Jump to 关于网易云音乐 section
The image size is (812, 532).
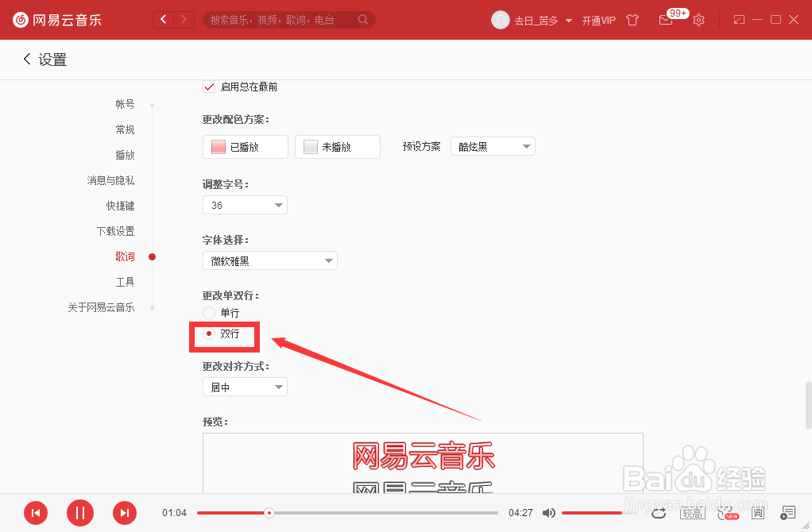(101, 306)
